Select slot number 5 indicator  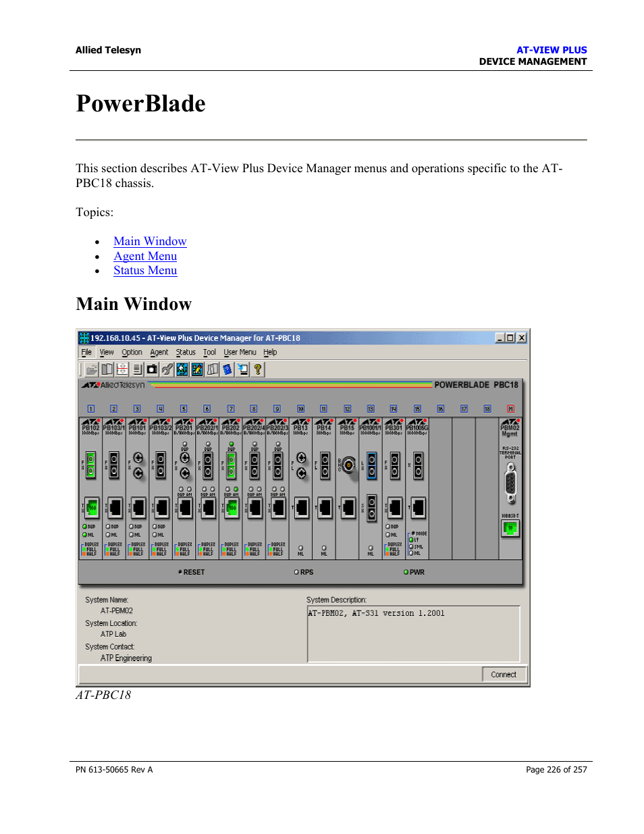[184, 409]
